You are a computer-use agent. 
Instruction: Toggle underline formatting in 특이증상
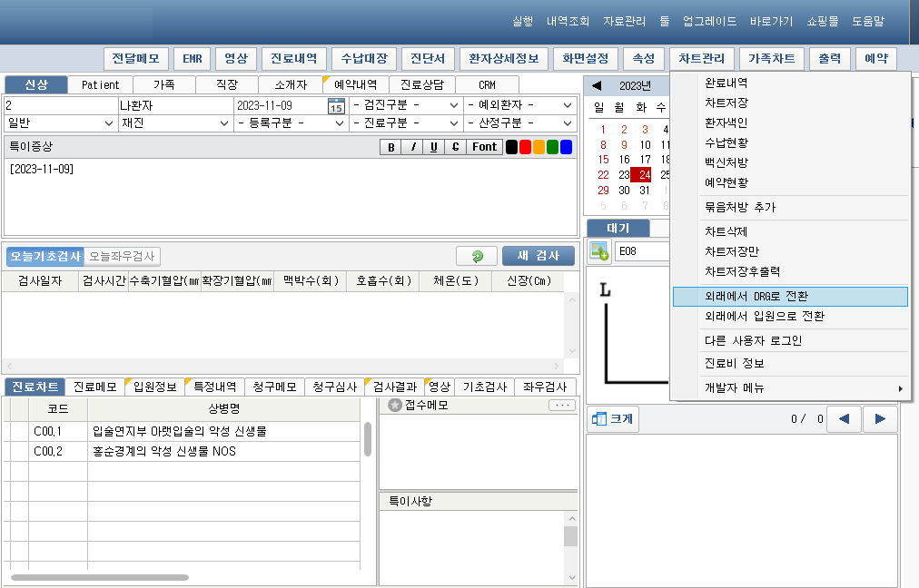[x=433, y=147]
